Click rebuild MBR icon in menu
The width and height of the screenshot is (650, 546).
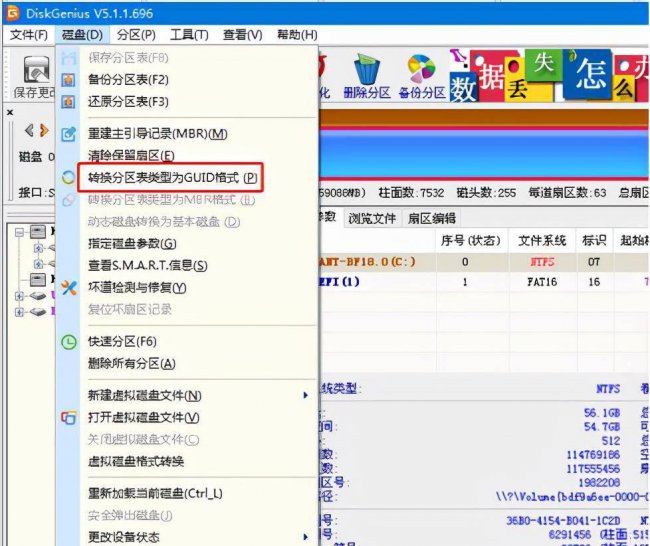68,134
